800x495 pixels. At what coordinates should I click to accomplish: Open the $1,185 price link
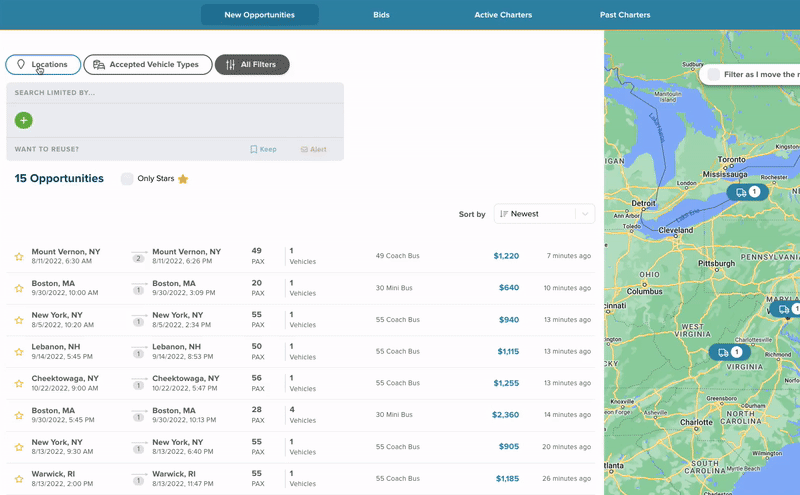pyautogui.click(x=507, y=479)
